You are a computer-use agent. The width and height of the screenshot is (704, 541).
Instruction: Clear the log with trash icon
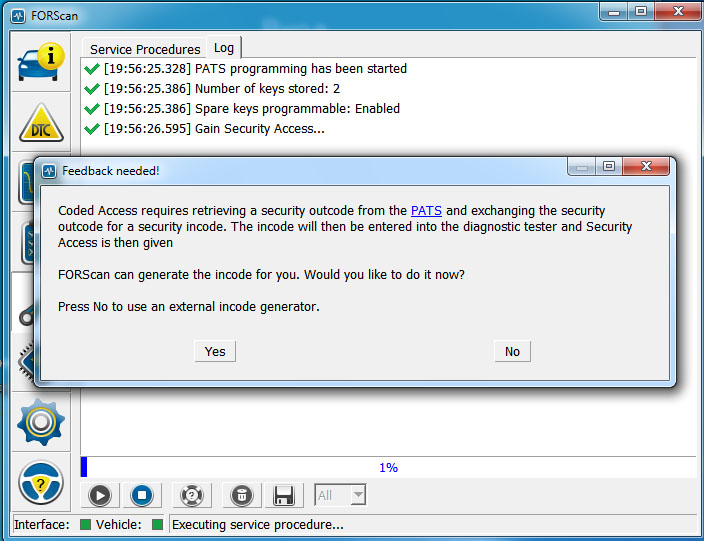(x=241, y=495)
